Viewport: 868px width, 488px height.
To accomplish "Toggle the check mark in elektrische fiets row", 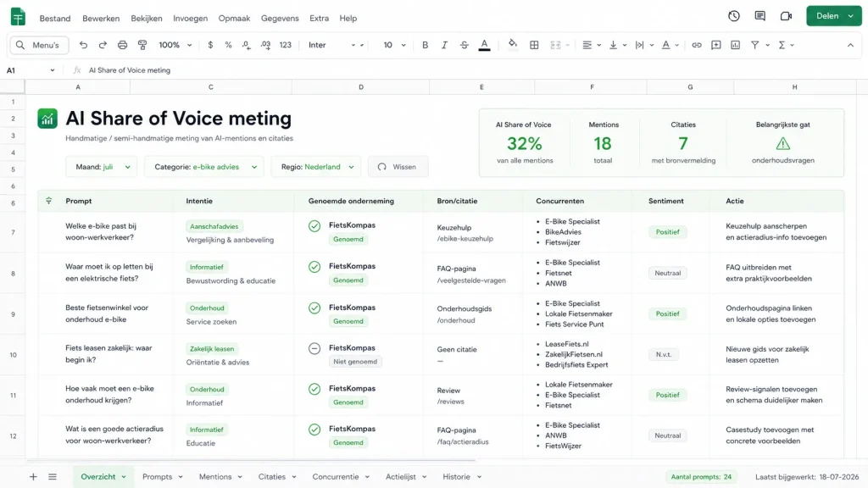I will click(x=314, y=267).
